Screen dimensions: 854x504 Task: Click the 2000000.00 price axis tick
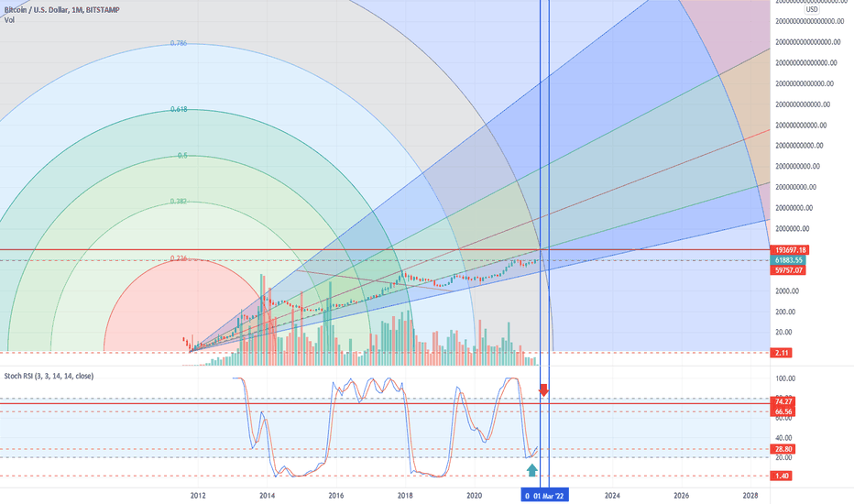pos(792,229)
